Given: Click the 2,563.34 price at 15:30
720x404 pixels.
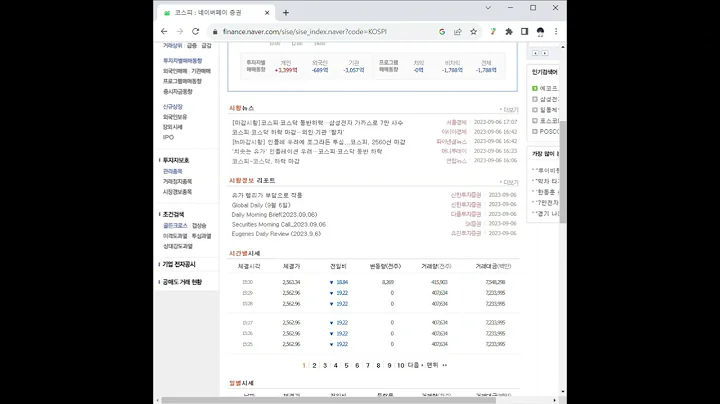Looking at the screenshot, I should click(x=291, y=282).
